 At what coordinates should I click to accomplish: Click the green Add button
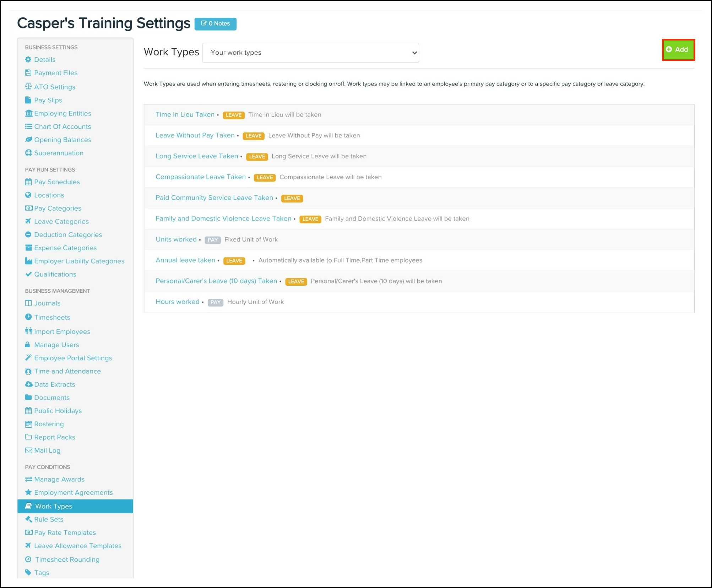(678, 50)
